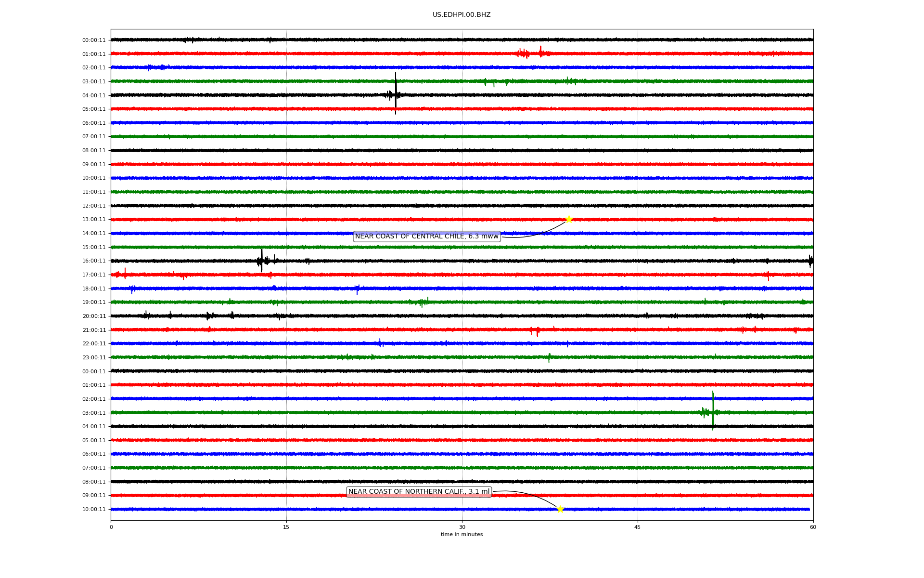Click the 45 minute tick label on the x-axis
The height and width of the screenshot is (578, 924).
coord(637,527)
